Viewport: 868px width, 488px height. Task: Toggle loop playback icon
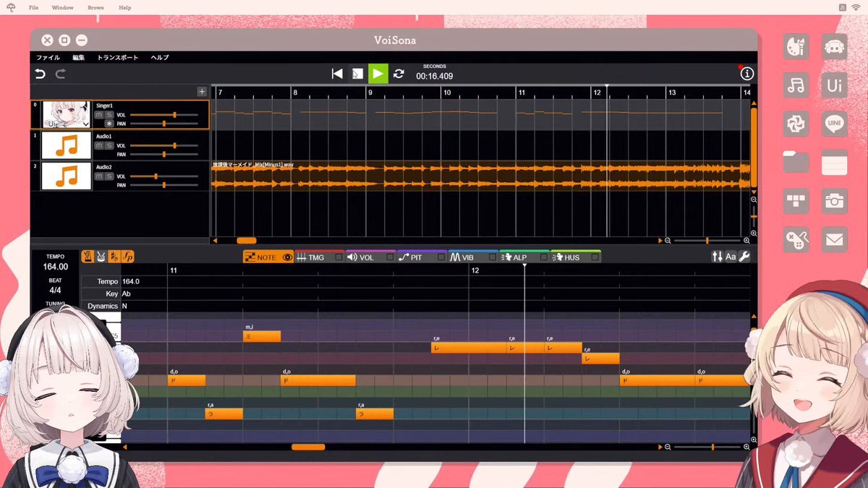click(399, 74)
